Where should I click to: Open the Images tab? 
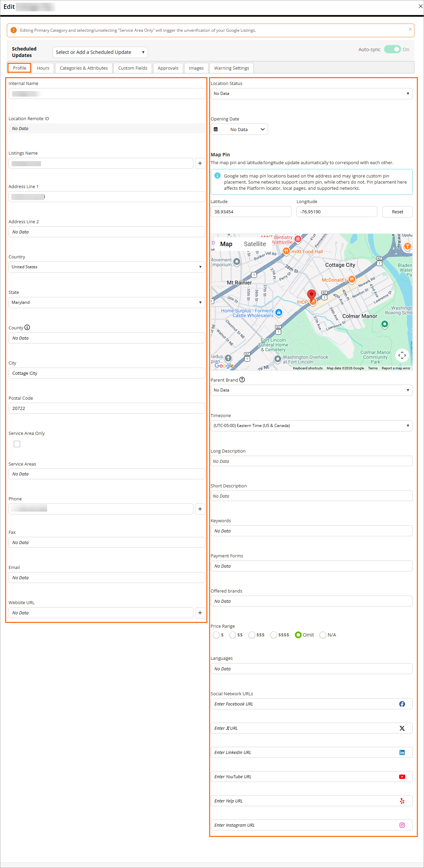196,68
